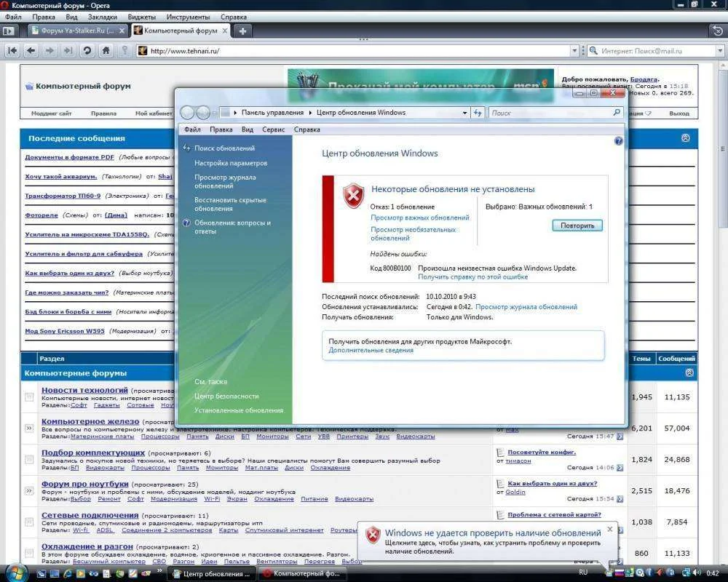Open Справка menu in Windows Update window
The image size is (728, 582).
(x=307, y=129)
